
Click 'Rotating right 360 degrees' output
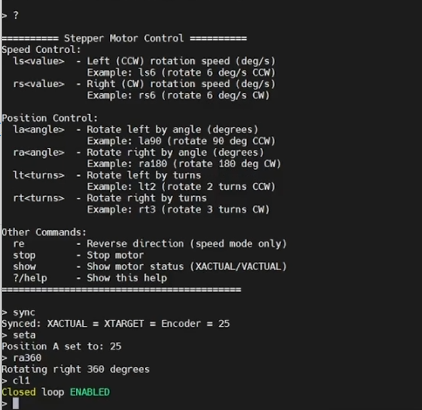pyautogui.click(x=76, y=370)
